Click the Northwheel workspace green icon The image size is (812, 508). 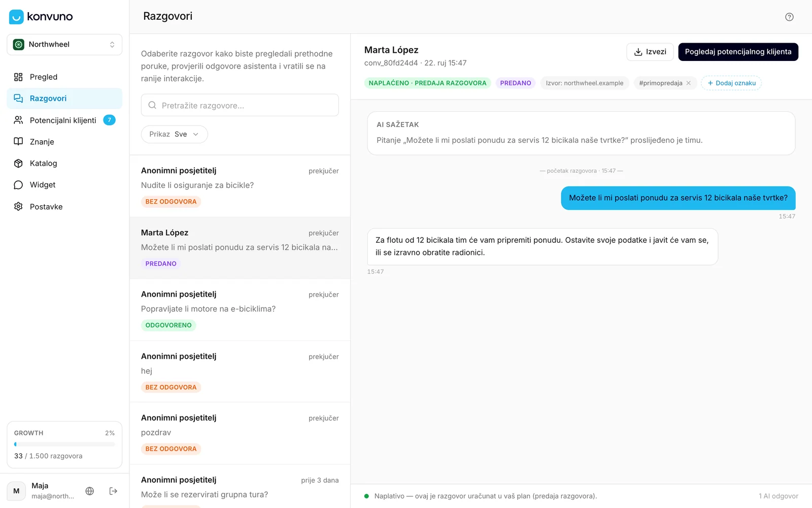coord(19,45)
